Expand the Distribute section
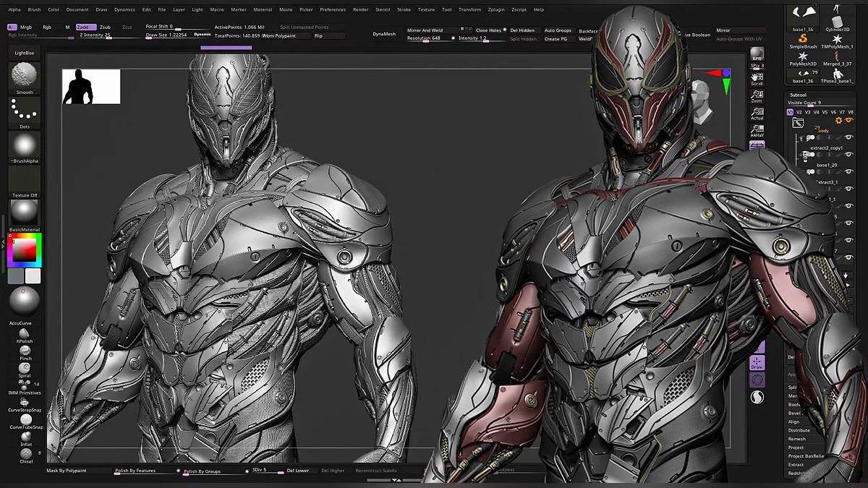The width and height of the screenshot is (868, 488). [799, 430]
